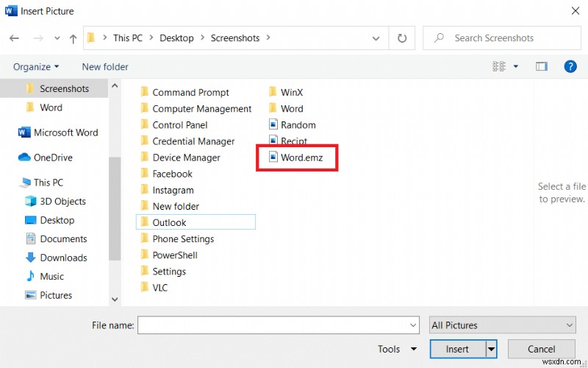This screenshot has width=588, height=368.
Task: Toggle the preview pane icon
Action: [x=542, y=66]
